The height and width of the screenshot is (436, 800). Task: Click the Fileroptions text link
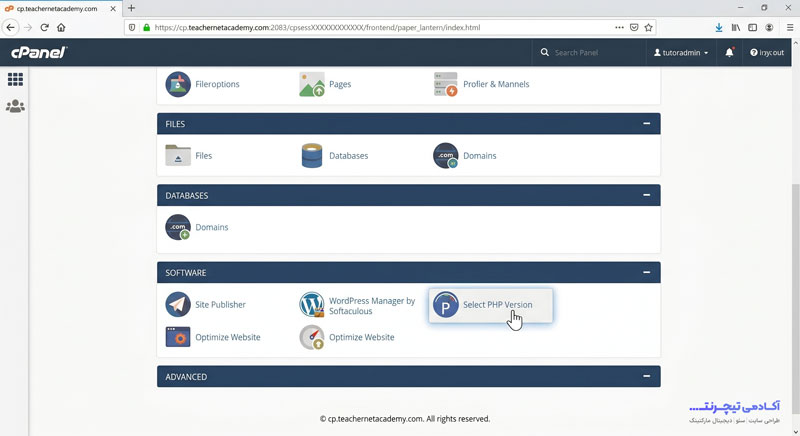(217, 84)
